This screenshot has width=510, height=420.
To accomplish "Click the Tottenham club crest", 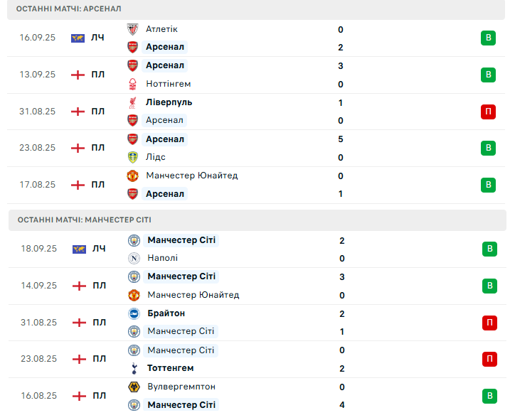I will tap(134, 368).
